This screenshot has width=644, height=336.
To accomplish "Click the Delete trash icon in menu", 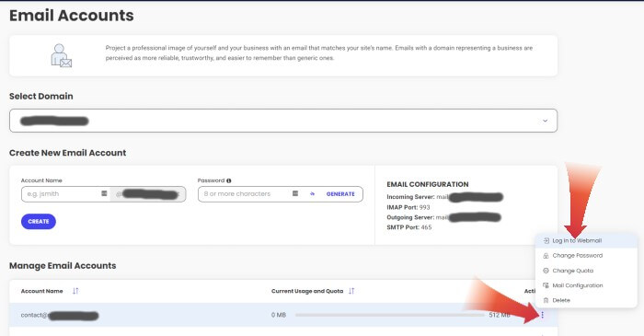I will [x=546, y=300].
